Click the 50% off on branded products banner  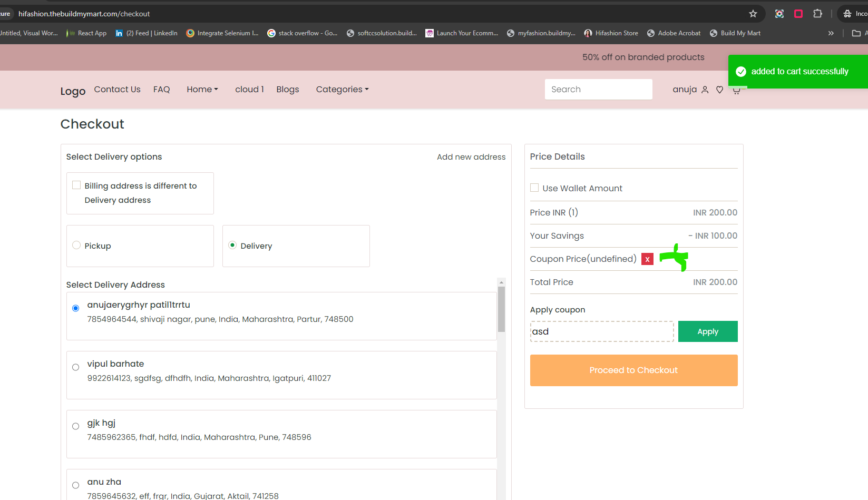click(643, 57)
